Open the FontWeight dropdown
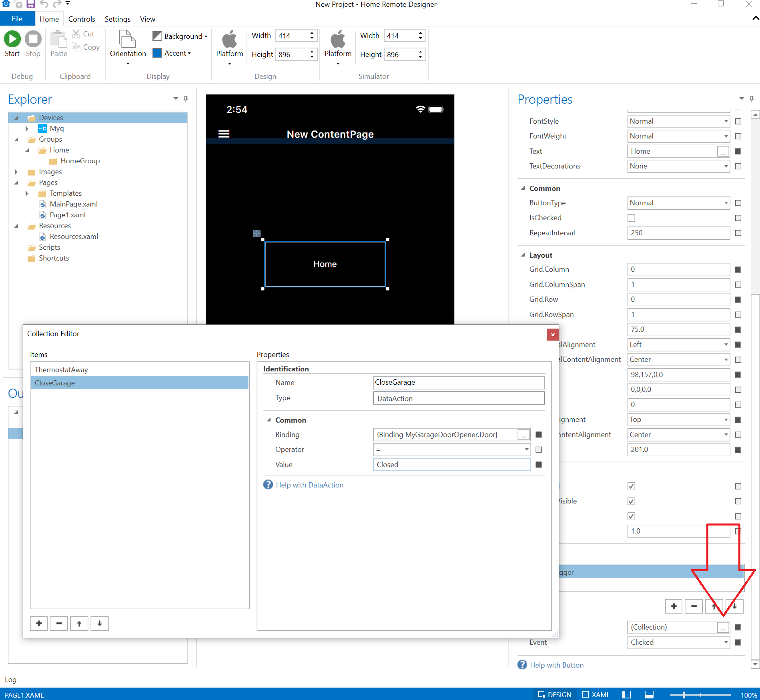760x700 pixels. [x=678, y=136]
